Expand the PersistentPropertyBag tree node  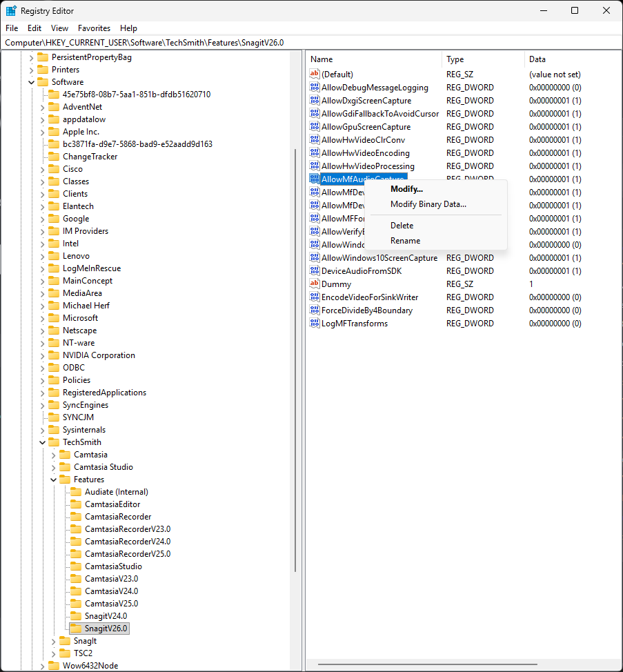click(x=31, y=57)
